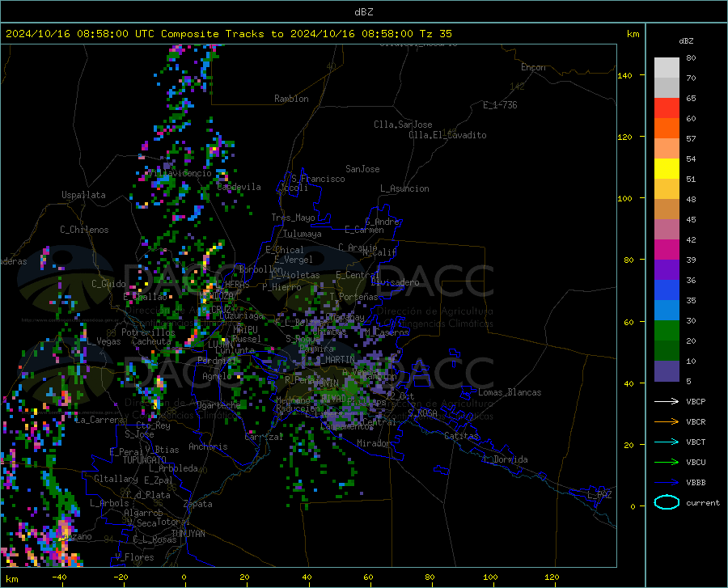This screenshot has width=728, height=588.
Task: Click the 'L_PAZ' map label
Action: tap(599, 495)
